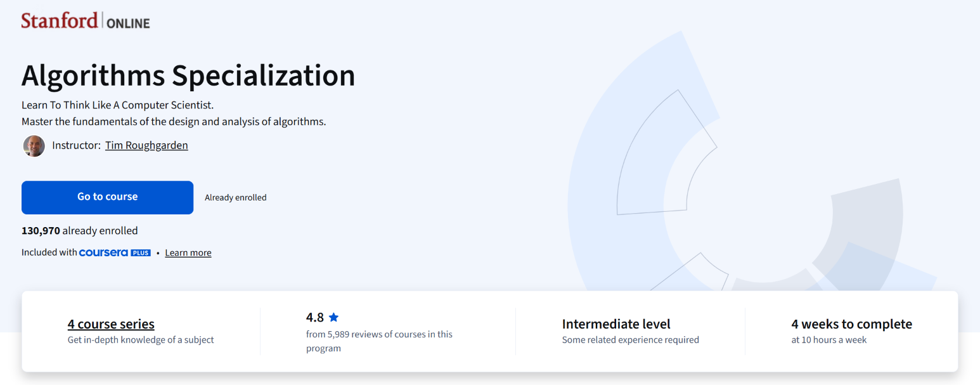Click the Go to course button
This screenshot has width=980, height=385.
click(x=107, y=197)
